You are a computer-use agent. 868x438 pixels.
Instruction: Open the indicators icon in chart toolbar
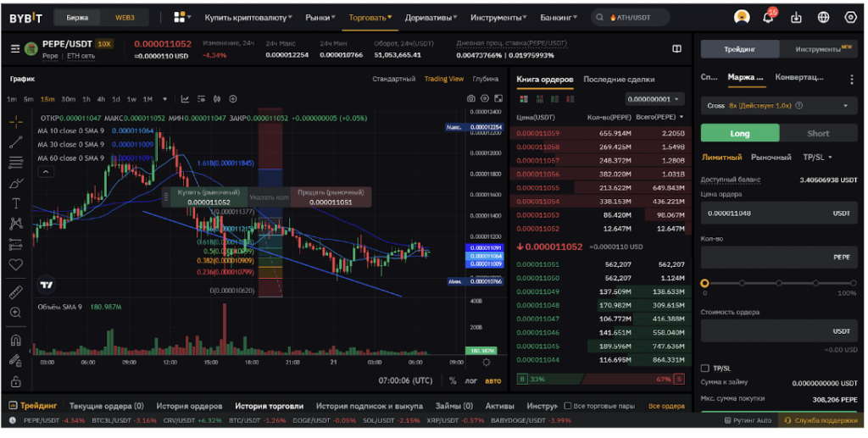click(x=201, y=99)
